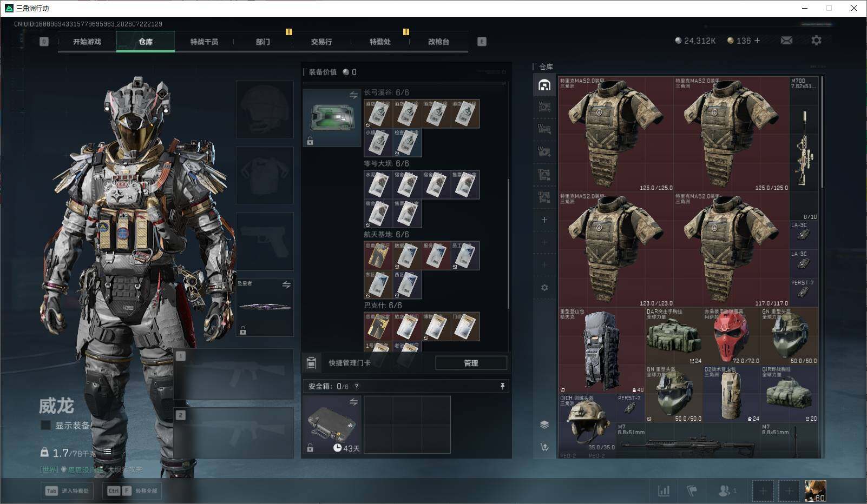Select the red 赤枭 mask item in warehouse
The width and height of the screenshot is (867, 504).
(731, 336)
